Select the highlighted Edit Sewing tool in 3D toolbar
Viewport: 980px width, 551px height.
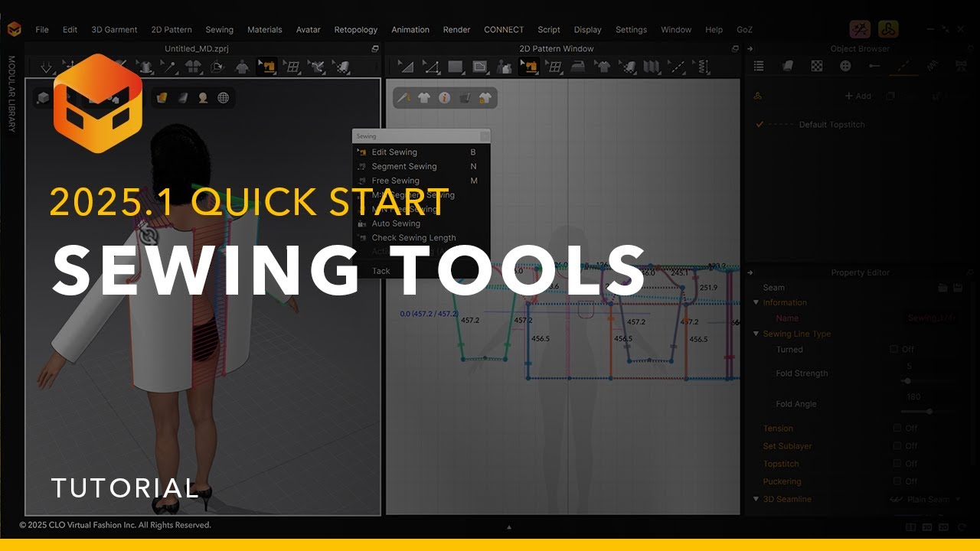point(266,67)
